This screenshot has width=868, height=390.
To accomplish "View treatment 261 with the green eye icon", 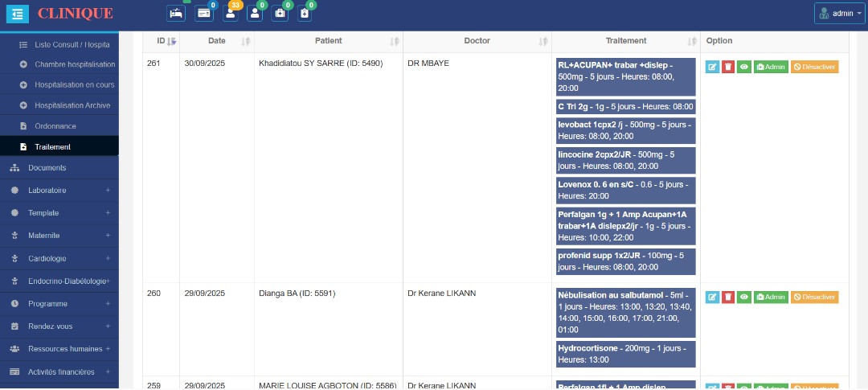I will (743, 68).
